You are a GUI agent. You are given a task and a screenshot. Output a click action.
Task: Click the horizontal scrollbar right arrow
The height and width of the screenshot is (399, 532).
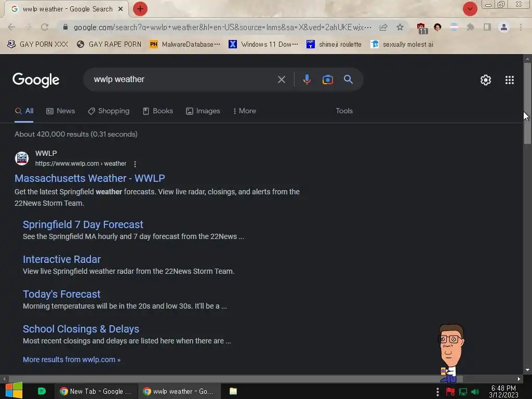pos(519,379)
